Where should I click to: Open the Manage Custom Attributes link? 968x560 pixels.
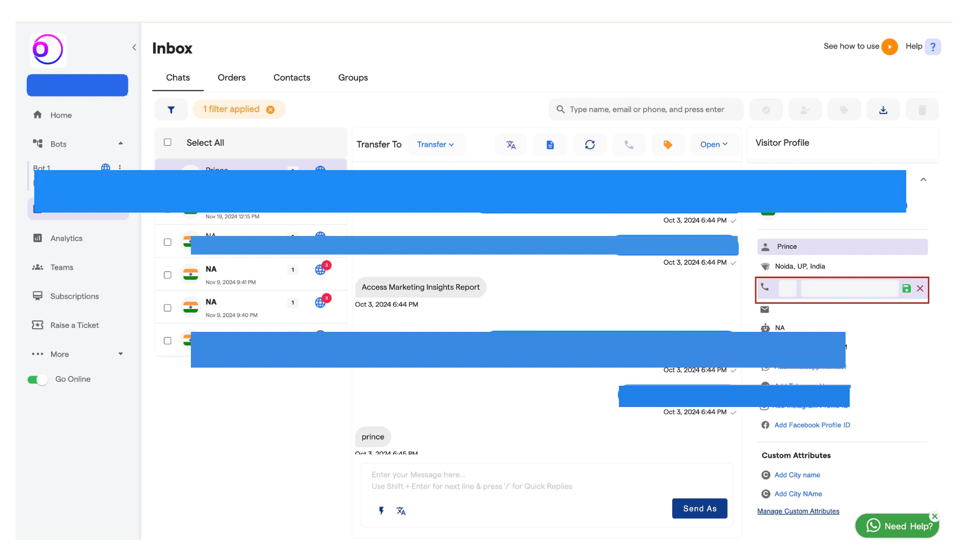pyautogui.click(x=798, y=511)
